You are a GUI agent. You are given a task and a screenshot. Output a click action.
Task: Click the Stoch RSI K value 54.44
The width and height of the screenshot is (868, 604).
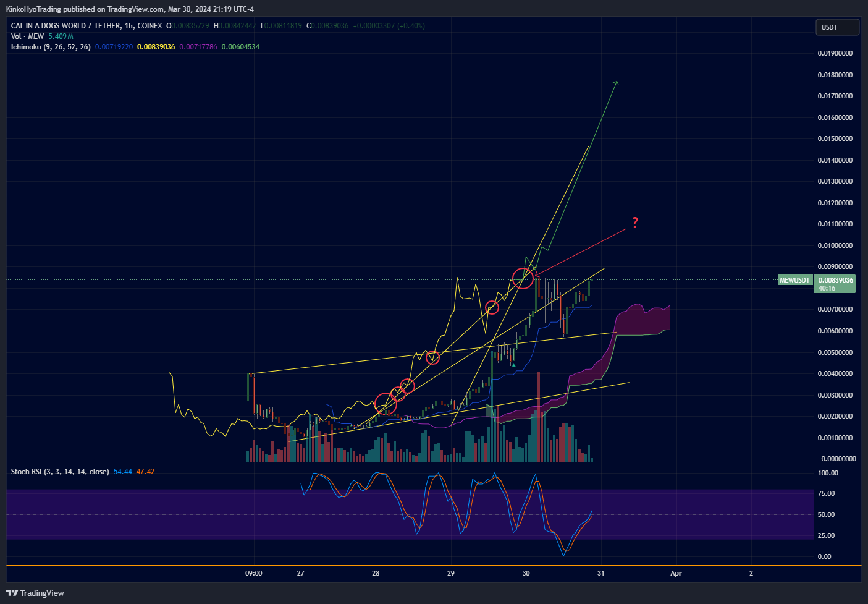[123, 472]
